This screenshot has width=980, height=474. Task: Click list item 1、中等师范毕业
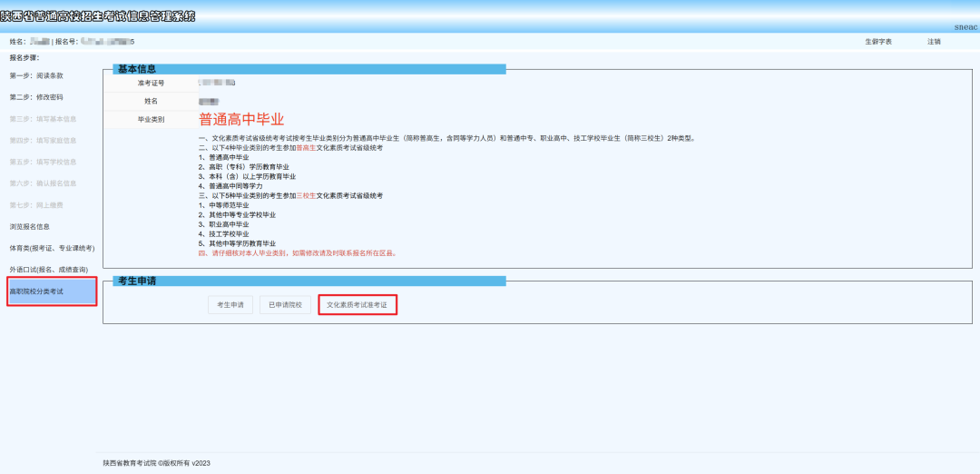tap(224, 205)
